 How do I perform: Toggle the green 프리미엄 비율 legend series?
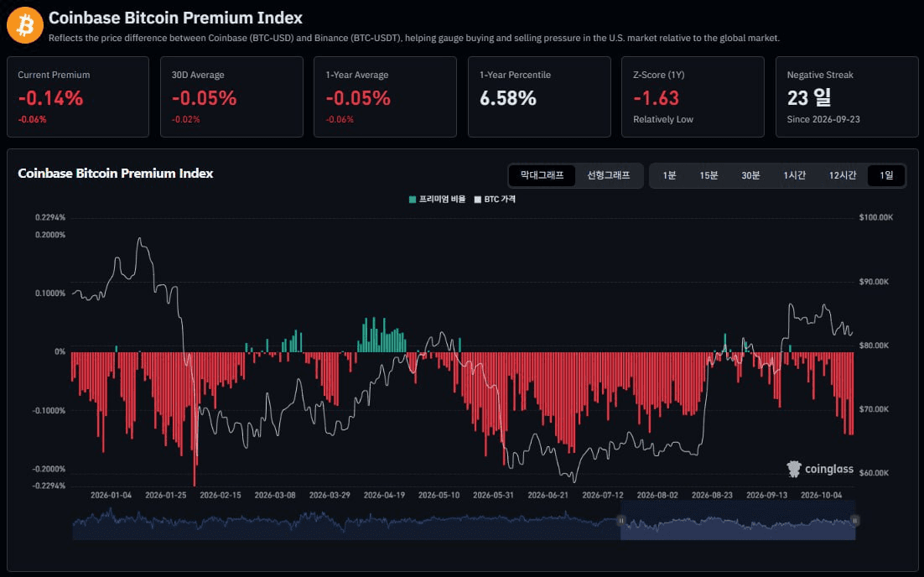click(x=437, y=200)
